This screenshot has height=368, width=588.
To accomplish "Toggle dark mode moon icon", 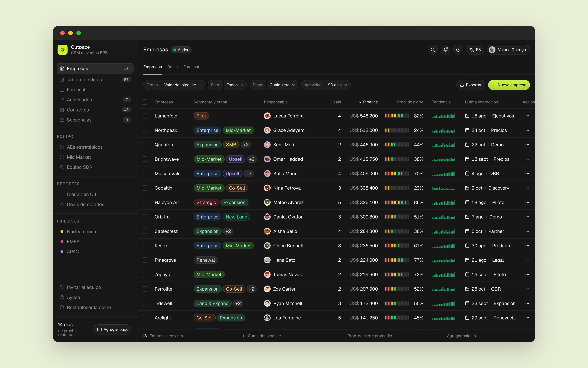I will [x=458, y=50].
